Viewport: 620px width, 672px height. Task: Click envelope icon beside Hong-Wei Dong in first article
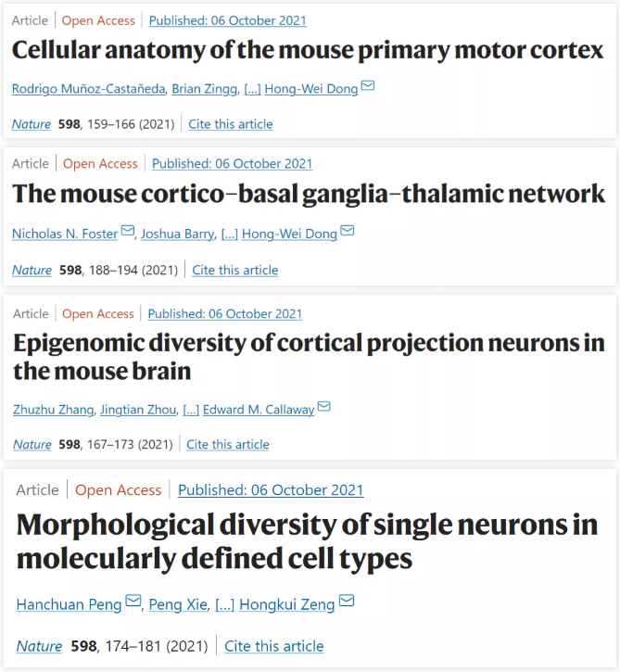[368, 87]
